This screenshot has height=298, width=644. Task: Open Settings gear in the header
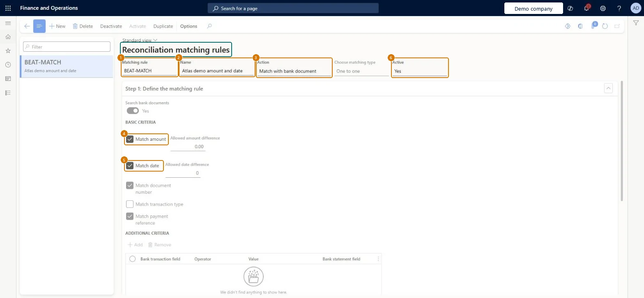click(603, 8)
